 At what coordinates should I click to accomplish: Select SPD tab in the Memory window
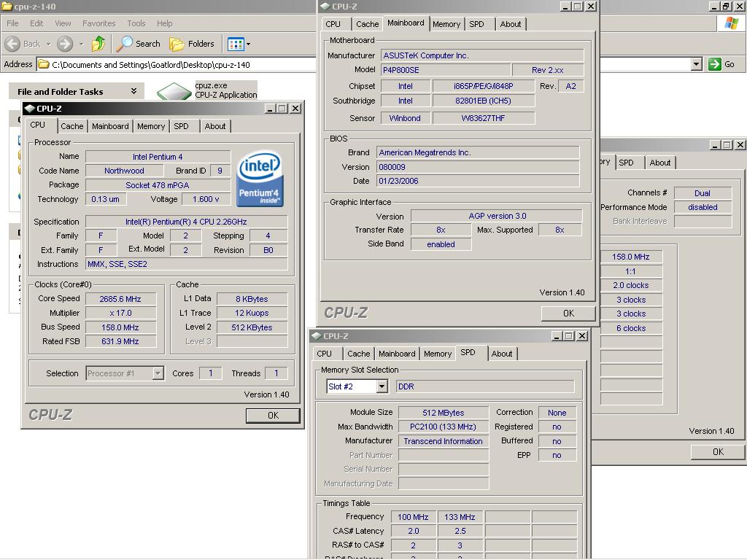(626, 163)
